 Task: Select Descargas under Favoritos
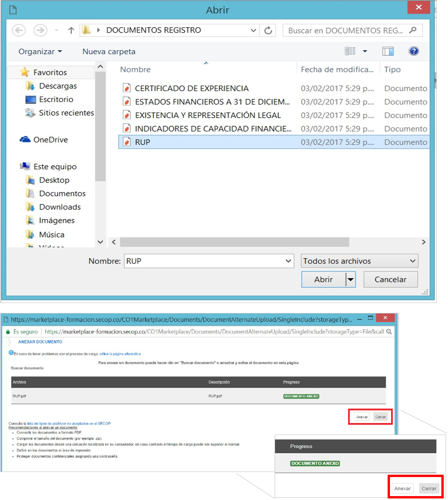pos(58,86)
